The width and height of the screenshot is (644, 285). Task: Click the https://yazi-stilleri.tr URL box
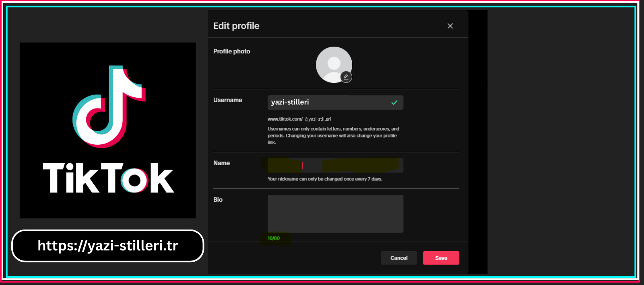(x=108, y=246)
